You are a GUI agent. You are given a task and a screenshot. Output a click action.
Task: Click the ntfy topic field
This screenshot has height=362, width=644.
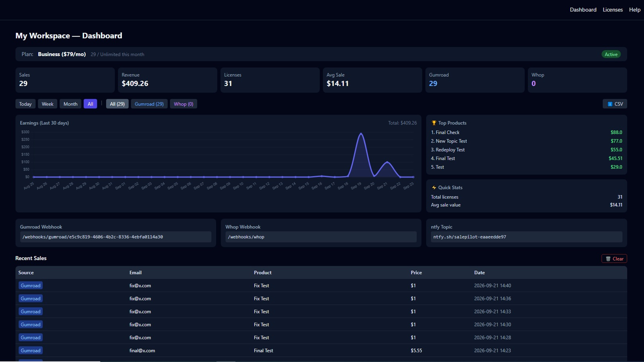pyautogui.click(x=527, y=237)
